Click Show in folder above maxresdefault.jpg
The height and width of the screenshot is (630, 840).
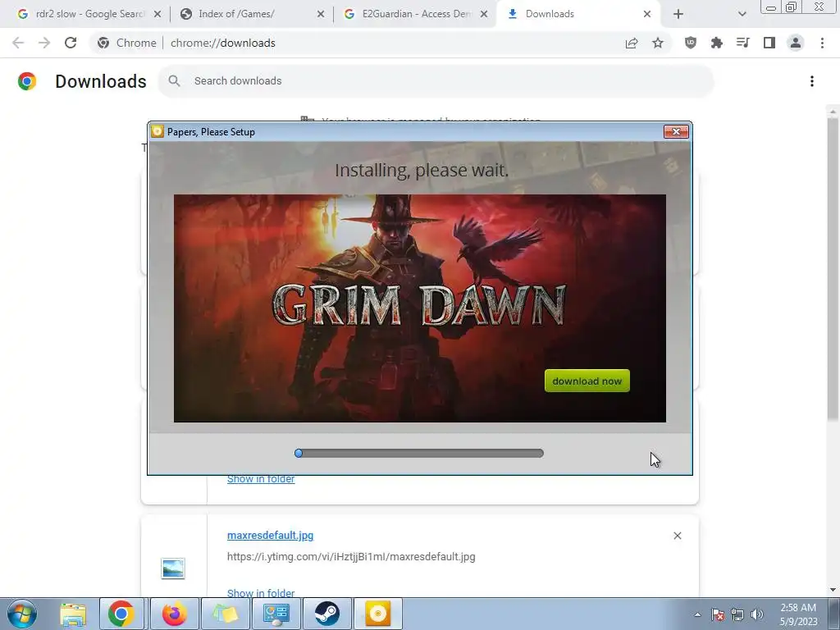coord(261,479)
